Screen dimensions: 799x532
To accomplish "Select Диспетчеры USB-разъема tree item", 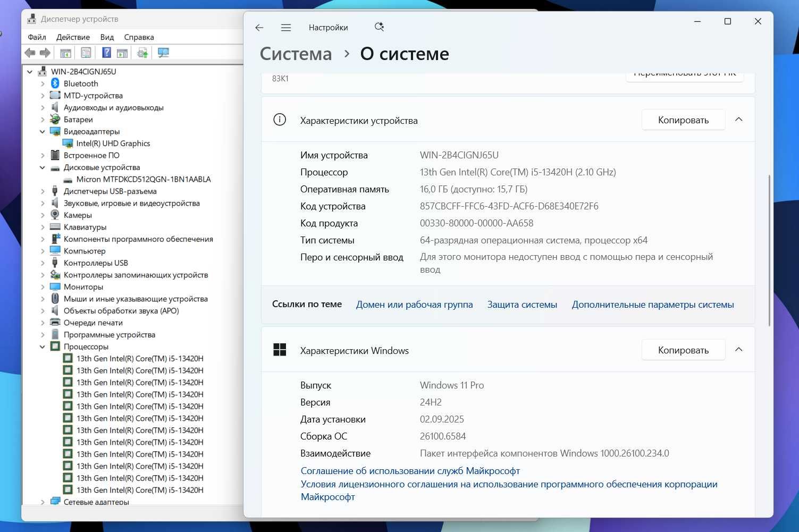I will pos(110,191).
